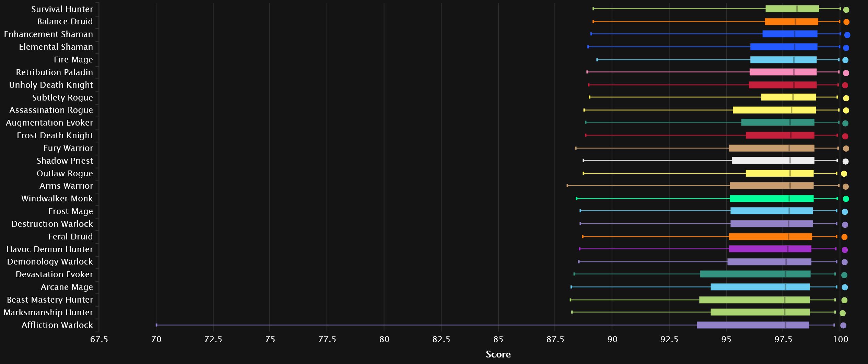Click the Shadow Priest white outlier dot
The image size is (868, 364).
[x=846, y=161]
